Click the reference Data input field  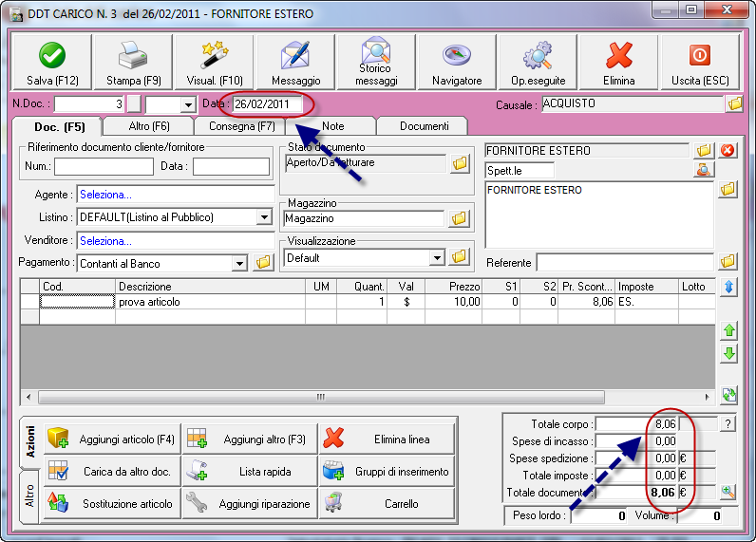tap(231, 166)
